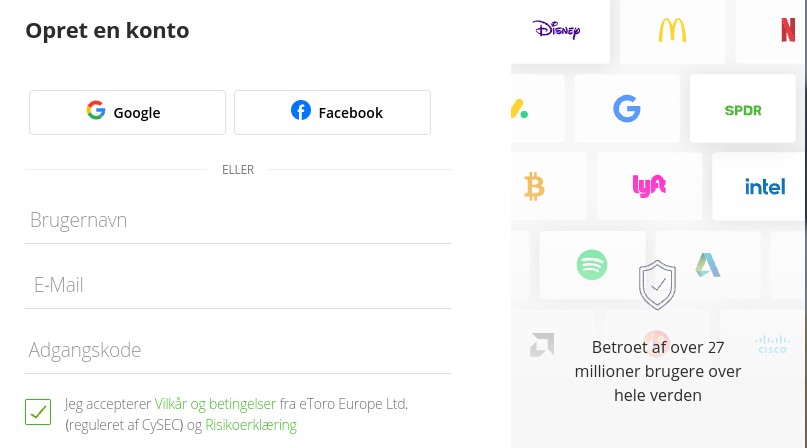Sign up with the Google button
This screenshot has width=807, height=448.
click(127, 112)
